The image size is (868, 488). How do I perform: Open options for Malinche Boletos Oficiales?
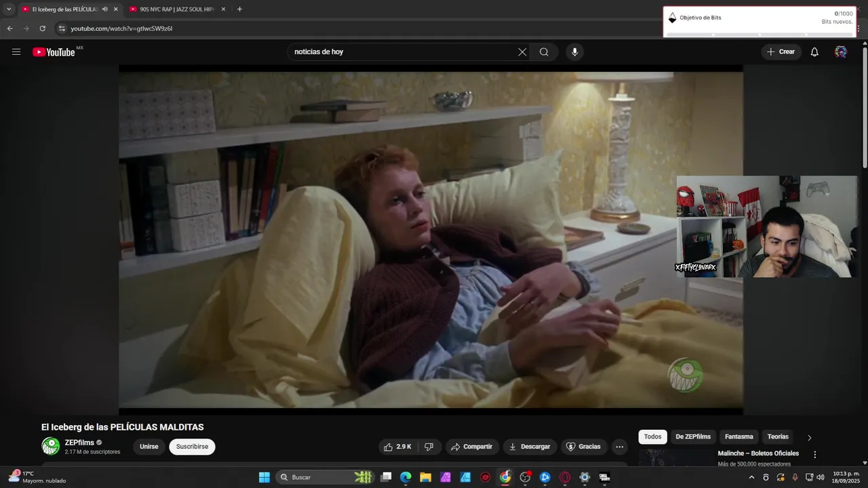click(x=815, y=455)
